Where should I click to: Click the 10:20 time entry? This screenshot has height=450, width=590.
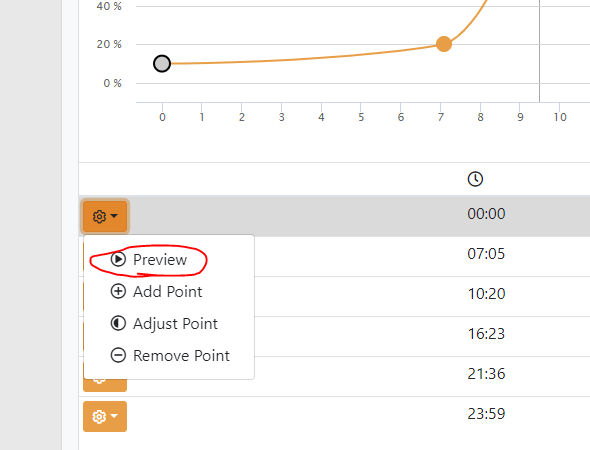point(486,294)
